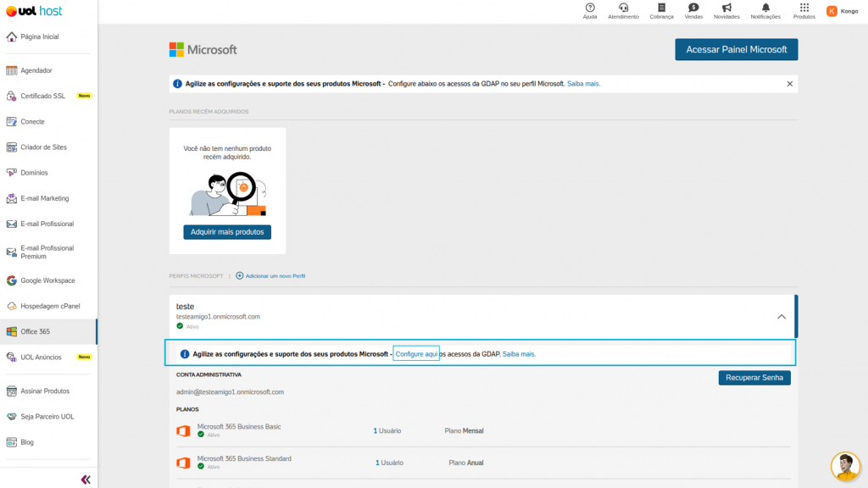Open the Cobrança billing icon
Screen dimensions: 868x488
click(x=661, y=8)
